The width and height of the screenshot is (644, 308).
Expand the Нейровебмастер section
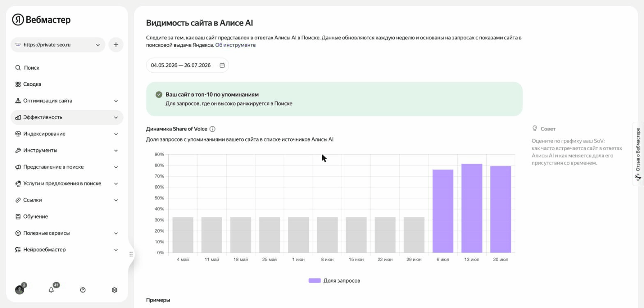(116, 250)
